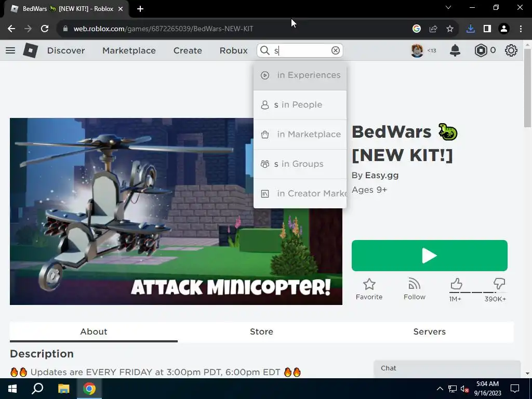
Task: Open Chrome downloads icon
Action: pyautogui.click(x=470, y=29)
